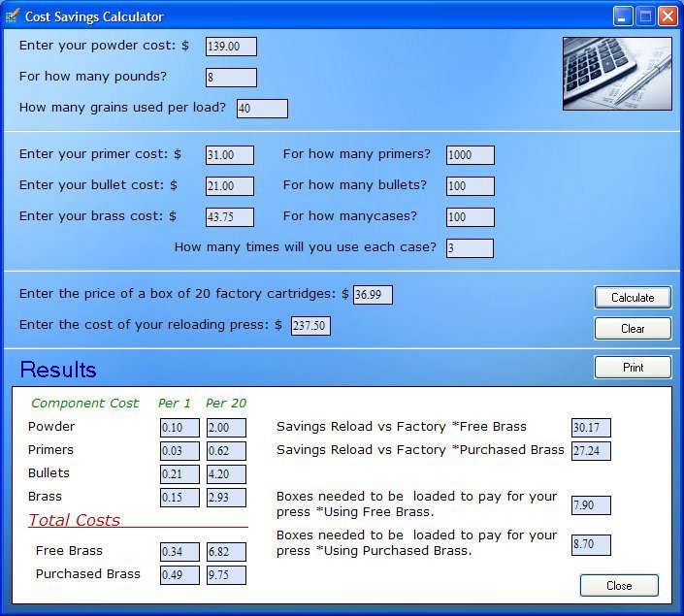Click 'How many grains used per load?' label
The height and width of the screenshot is (616, 684).
[122, 108]
